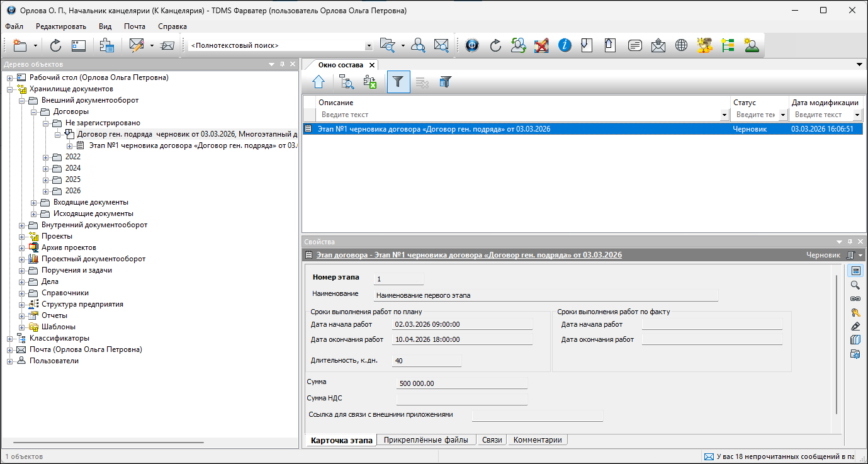
Task: Click the pen signature icon in Свойства sidebar
Action: pos(855,326)
